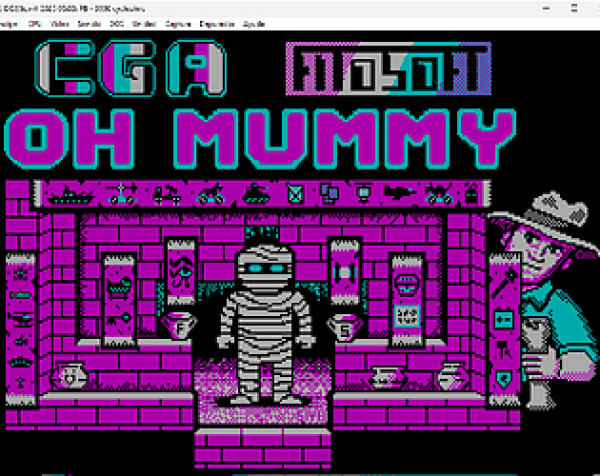Open the Captura menu
600x476 pixels.
(178, 24)
